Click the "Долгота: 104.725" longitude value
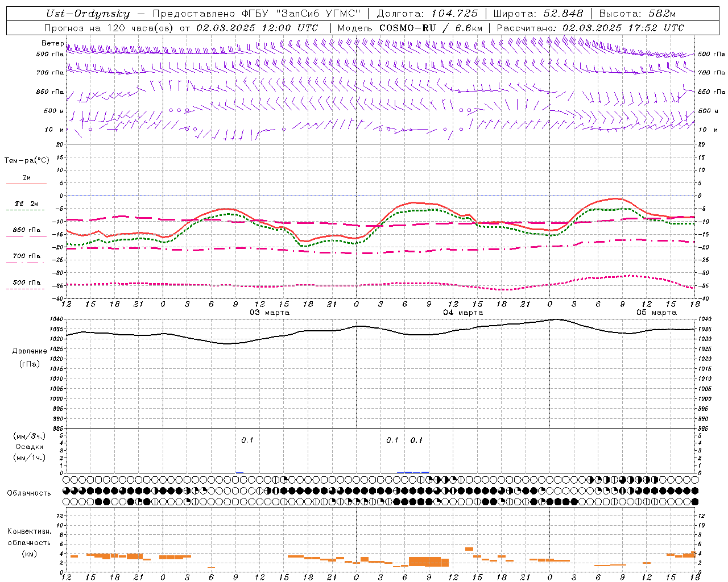 (427, 14)
